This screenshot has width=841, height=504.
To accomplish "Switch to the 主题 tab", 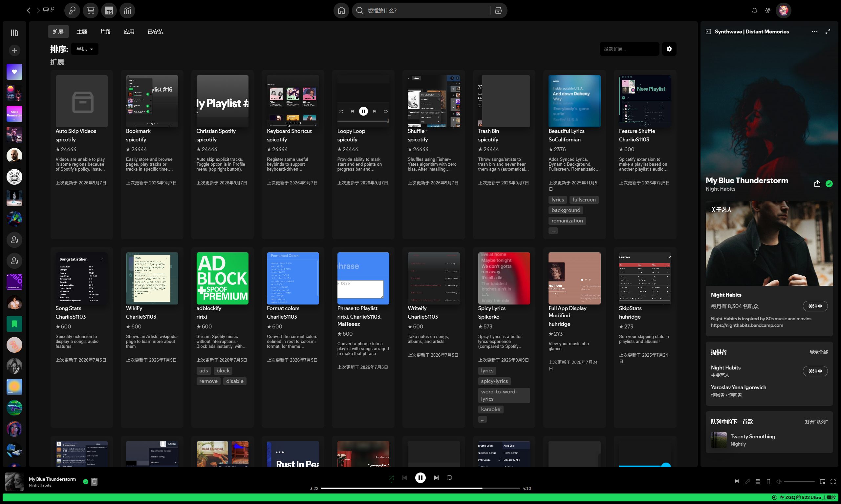I will click(82, 31).
